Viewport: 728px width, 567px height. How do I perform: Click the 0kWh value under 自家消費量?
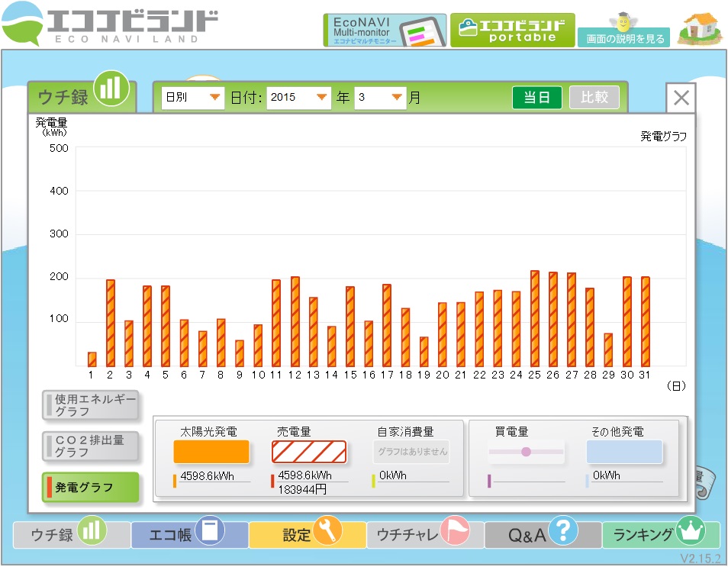pos(393,475)
